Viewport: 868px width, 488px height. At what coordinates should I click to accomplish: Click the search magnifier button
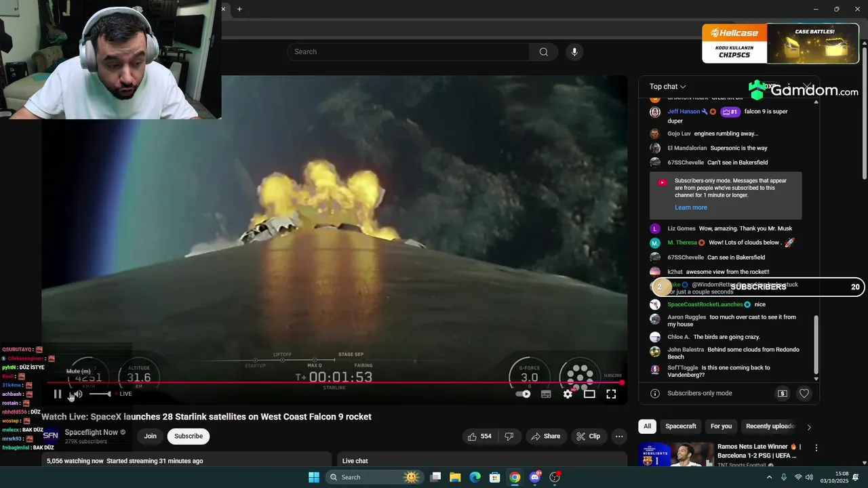[x=544, y=52]
